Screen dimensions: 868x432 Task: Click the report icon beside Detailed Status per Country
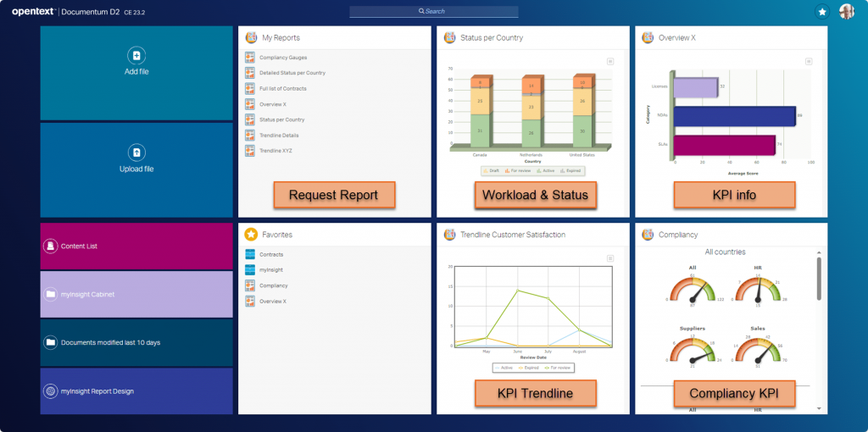pos(250,73)
